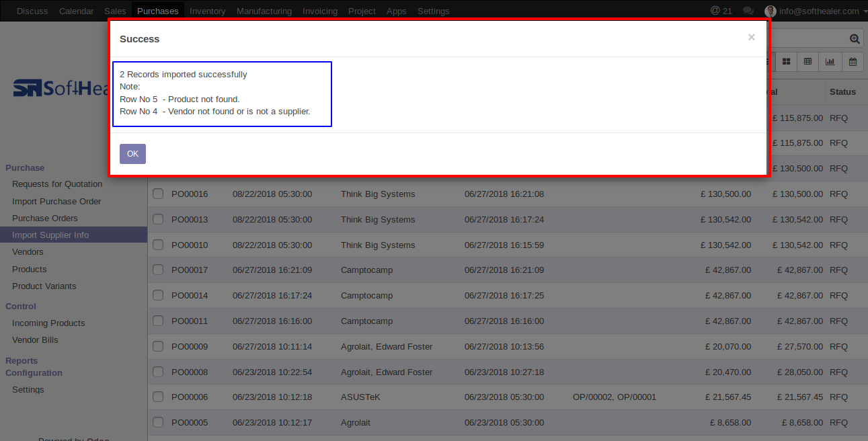
Task: Open Import Purchase Order in sidebar
Action: coord(56,201)
